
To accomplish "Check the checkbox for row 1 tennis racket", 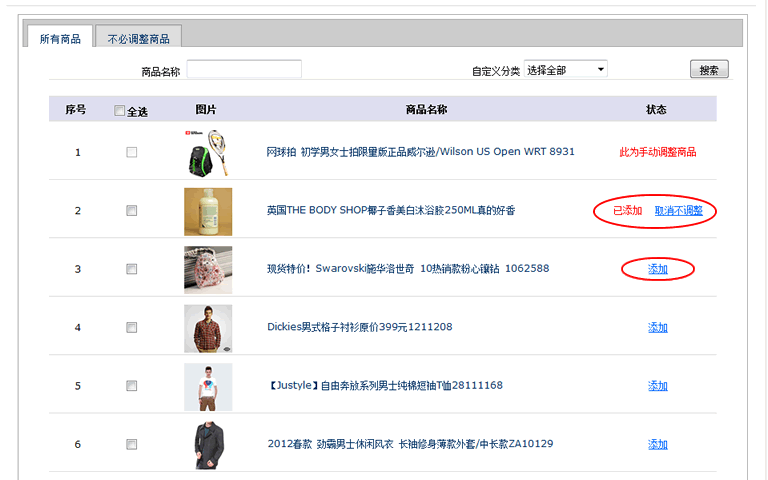I will point(132,152).
